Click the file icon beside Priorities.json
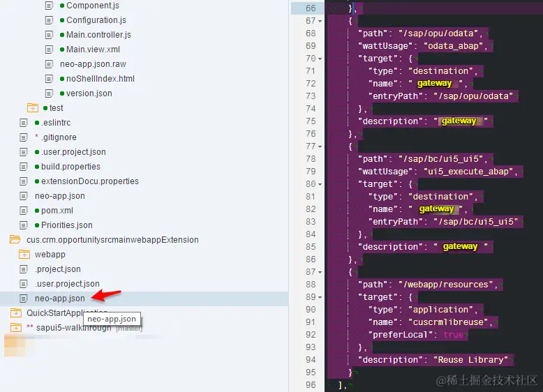The image size is (543, 392). point(24,225)
